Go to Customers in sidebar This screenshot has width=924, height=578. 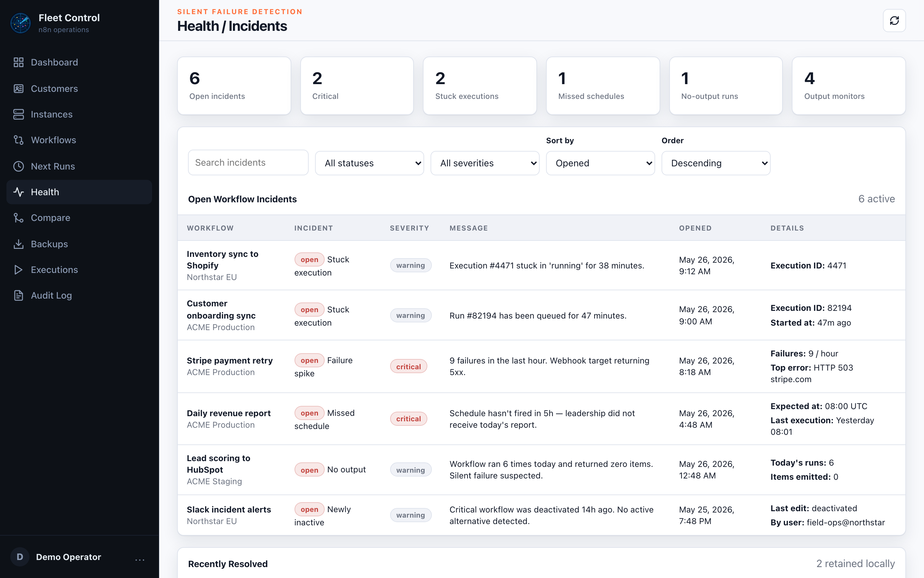point(79,89)
